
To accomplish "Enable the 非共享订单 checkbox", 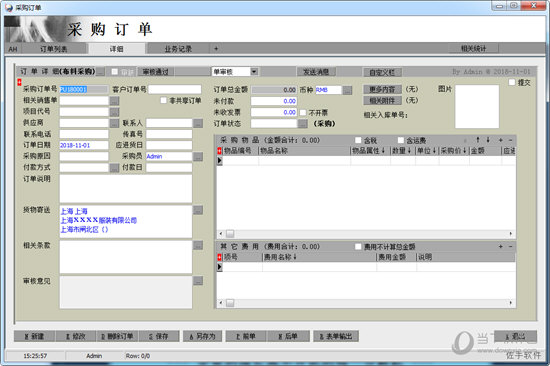I will (x=163, y=100).
